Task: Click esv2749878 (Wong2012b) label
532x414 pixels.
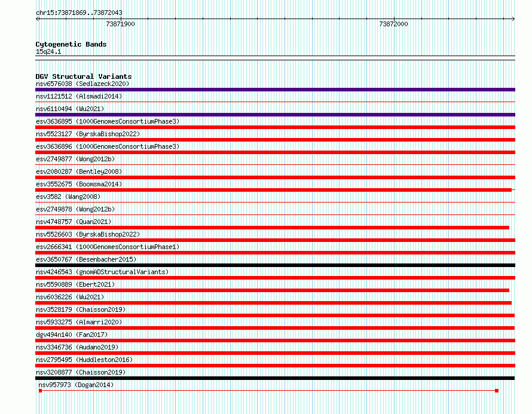Action: (x=75, y=209)
